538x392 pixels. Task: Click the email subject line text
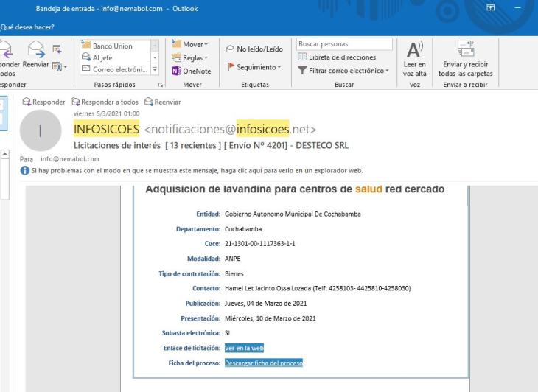coord(211,145)
